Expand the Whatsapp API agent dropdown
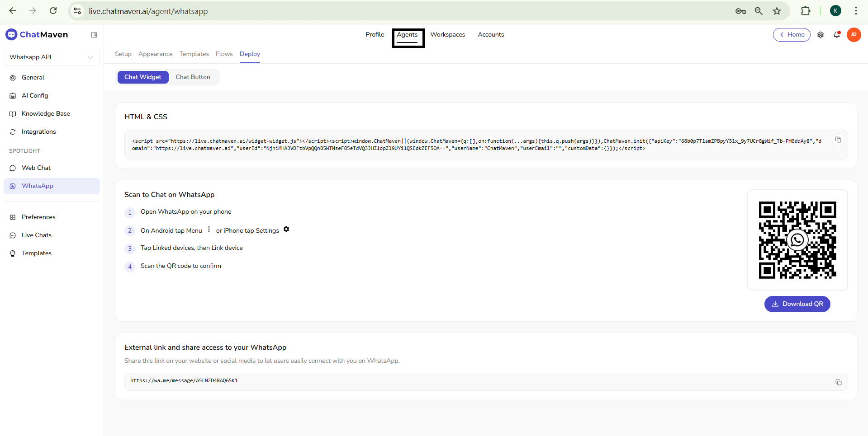The height and width of the screenshot is (436, 868). [52, 57]
